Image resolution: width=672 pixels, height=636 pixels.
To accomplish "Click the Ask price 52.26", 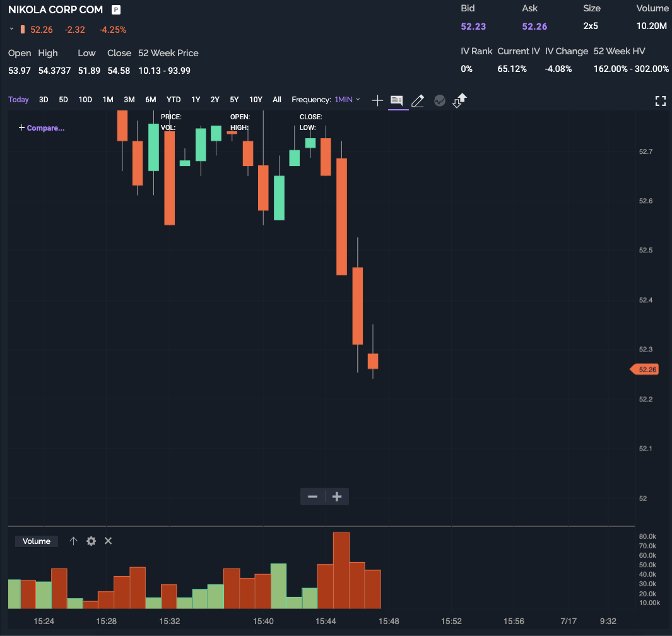I will [534, 26].
